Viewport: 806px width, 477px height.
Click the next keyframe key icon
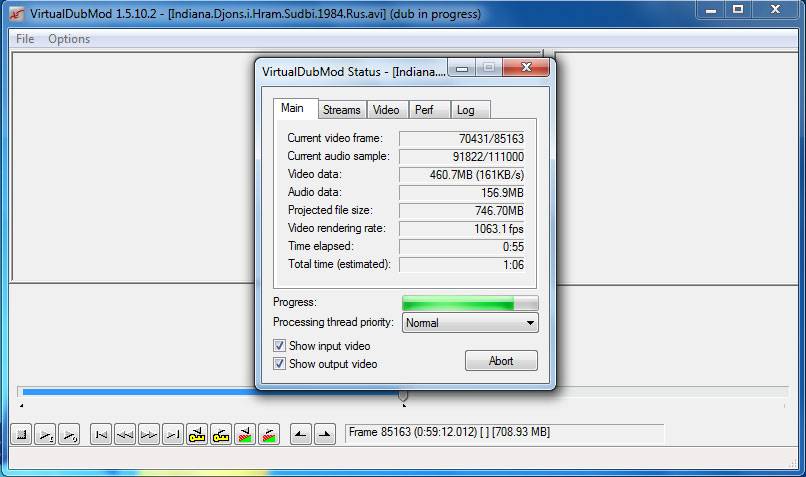point(221,434)
